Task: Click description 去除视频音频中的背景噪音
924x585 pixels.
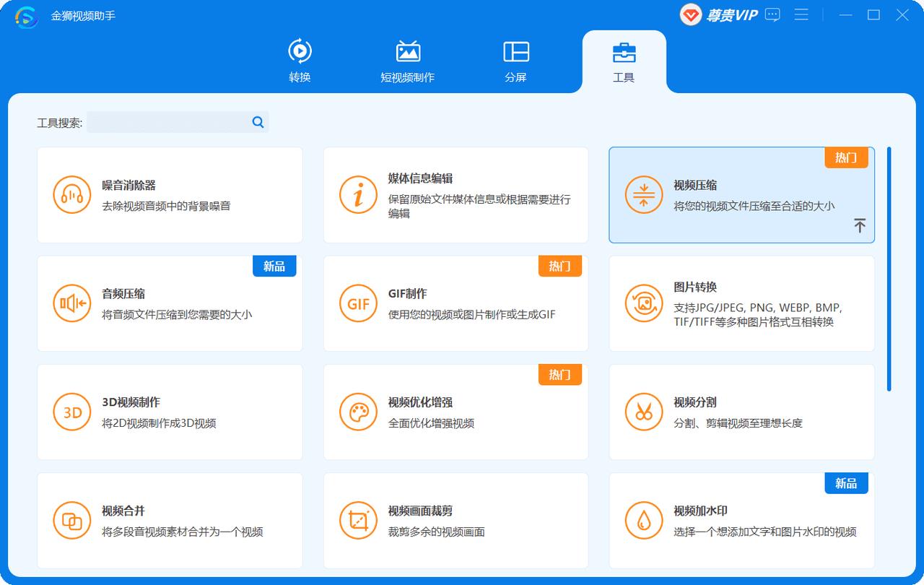Action: [x=166, y=206]
